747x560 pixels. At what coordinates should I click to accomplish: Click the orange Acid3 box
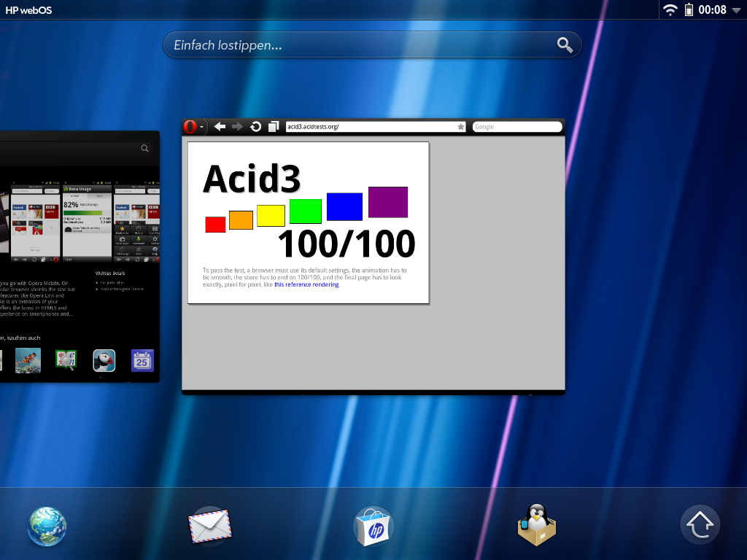pyautogui.click(x=241, y=220)
